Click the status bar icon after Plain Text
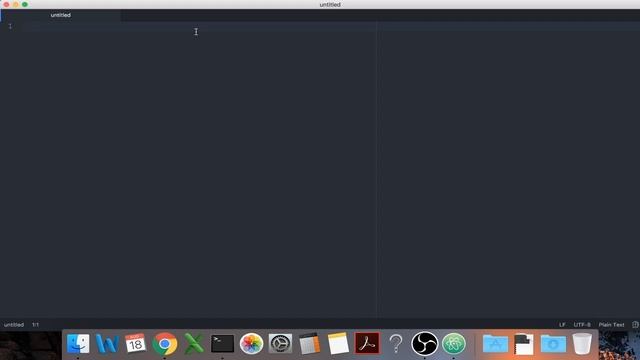 pyautogui.click(x=635, y=324)
